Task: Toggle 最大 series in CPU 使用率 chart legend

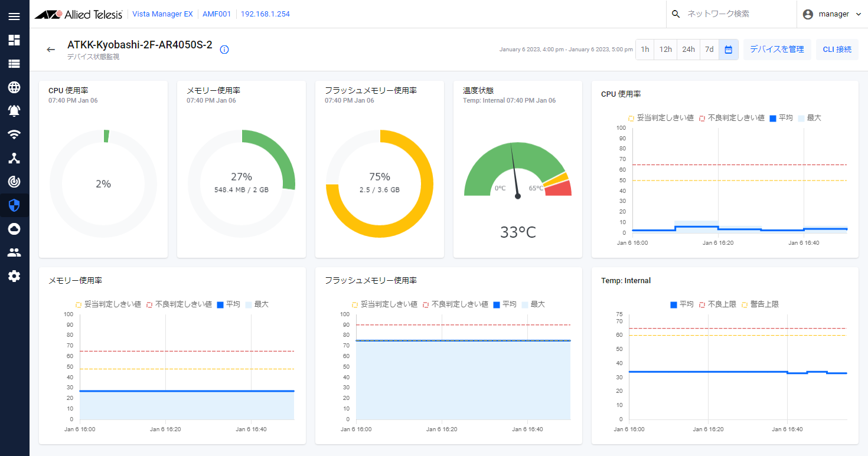Action: [808, 118]
